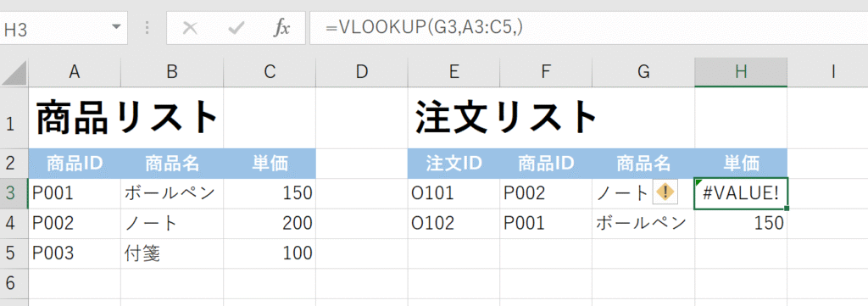Open error warning icon next to ノート
The width and height of the screenshot is (868, 306).
665,192
